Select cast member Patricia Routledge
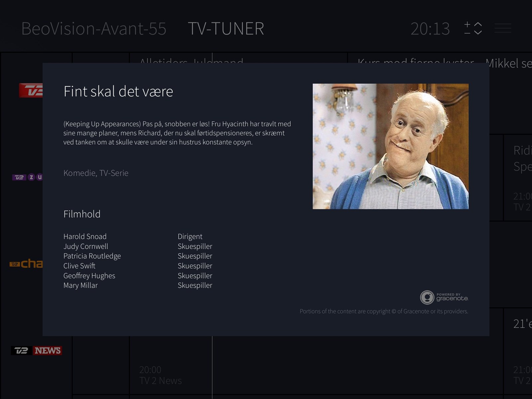Screen dimensions: 532x399 (92, 256)
